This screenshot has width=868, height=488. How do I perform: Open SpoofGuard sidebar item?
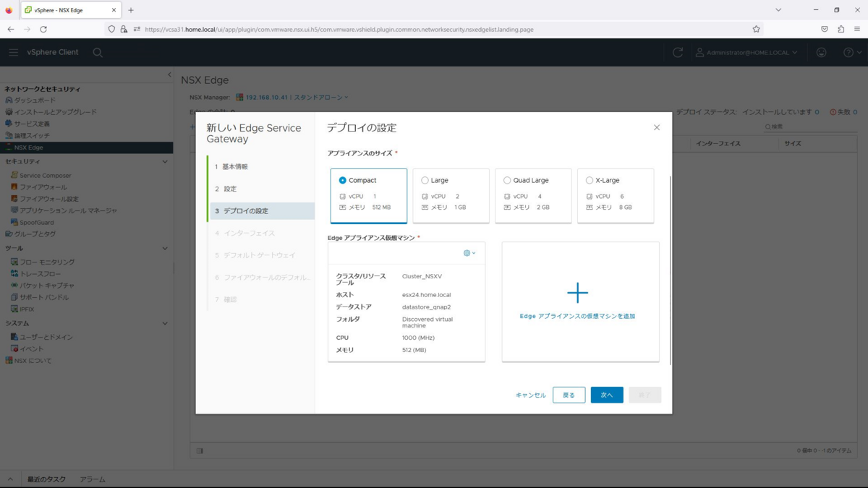(x=36, y=223)
